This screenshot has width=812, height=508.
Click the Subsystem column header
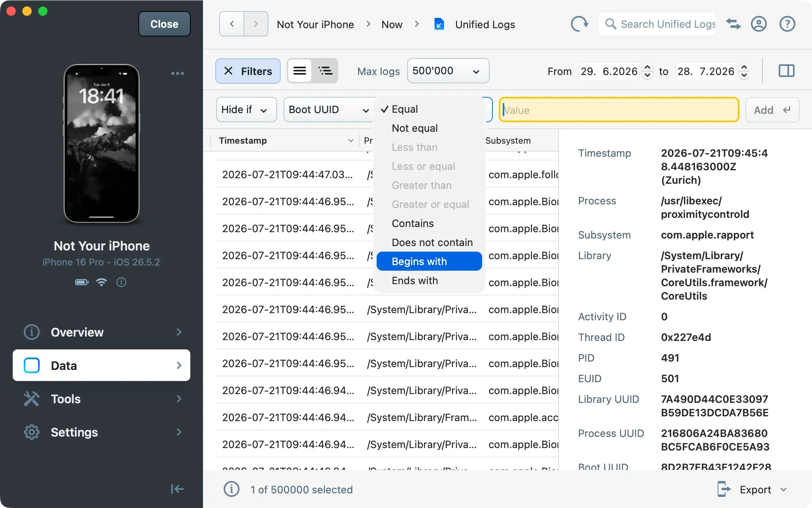508,140
